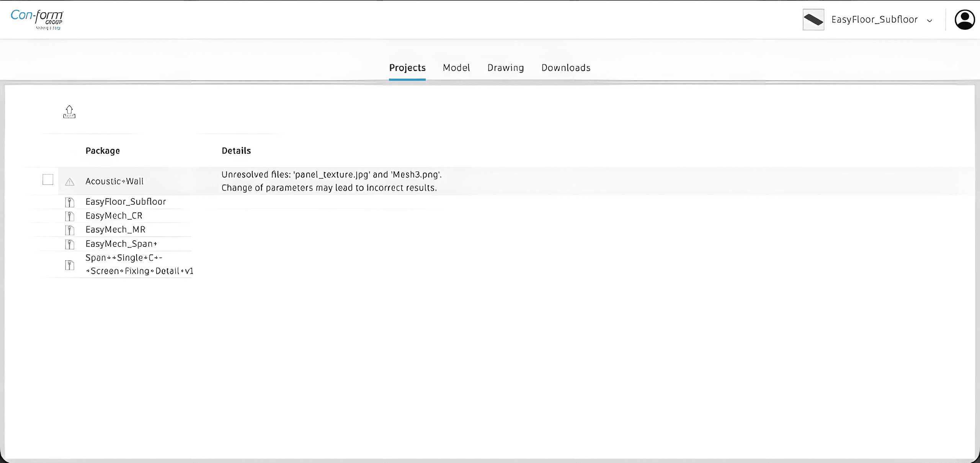This screenshot has height=463, width=980.
Task: Select the EasyMech_Span+ package row
Action: (121, 244)
